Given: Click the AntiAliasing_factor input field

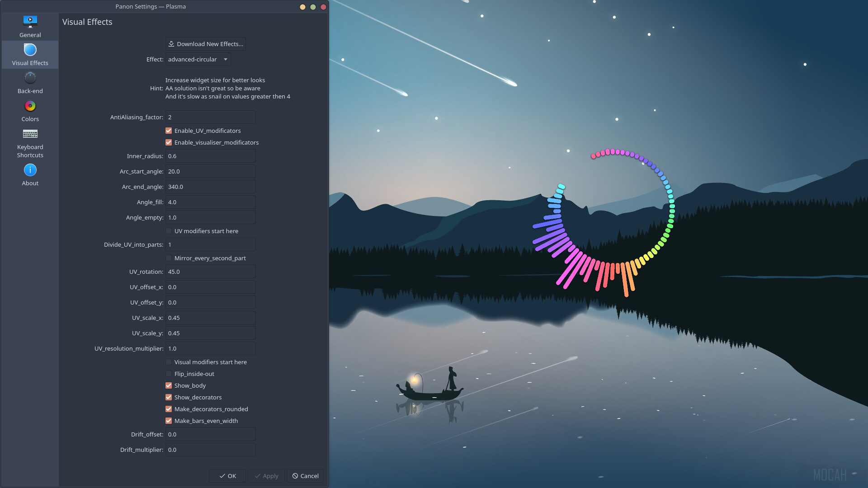Looking at the screenshot, I should coord(210,117).
